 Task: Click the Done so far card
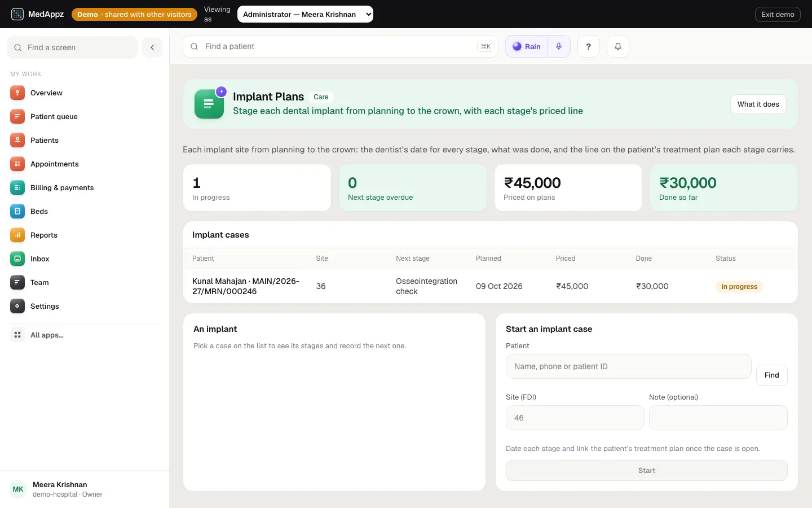click(x=724, y=188)
